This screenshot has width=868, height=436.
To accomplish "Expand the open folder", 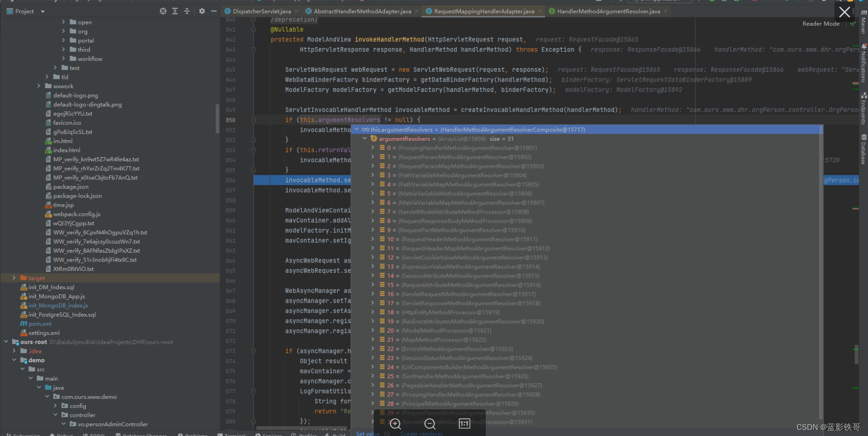I will 63,22.
